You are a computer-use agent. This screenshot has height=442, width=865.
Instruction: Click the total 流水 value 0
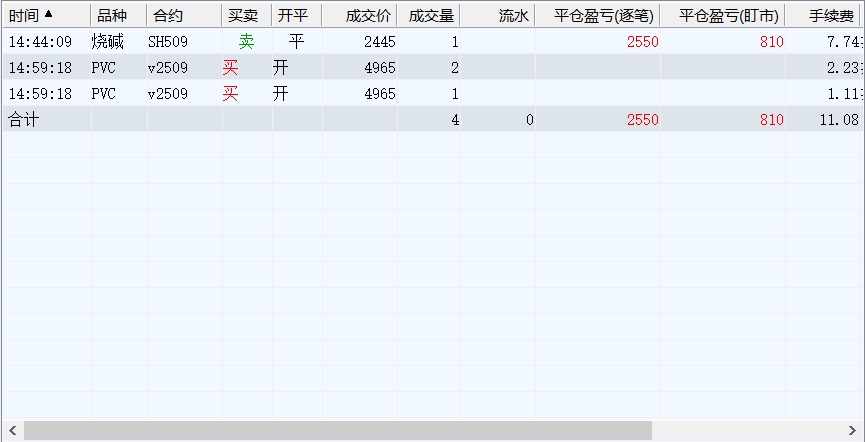tap(530, 120)
